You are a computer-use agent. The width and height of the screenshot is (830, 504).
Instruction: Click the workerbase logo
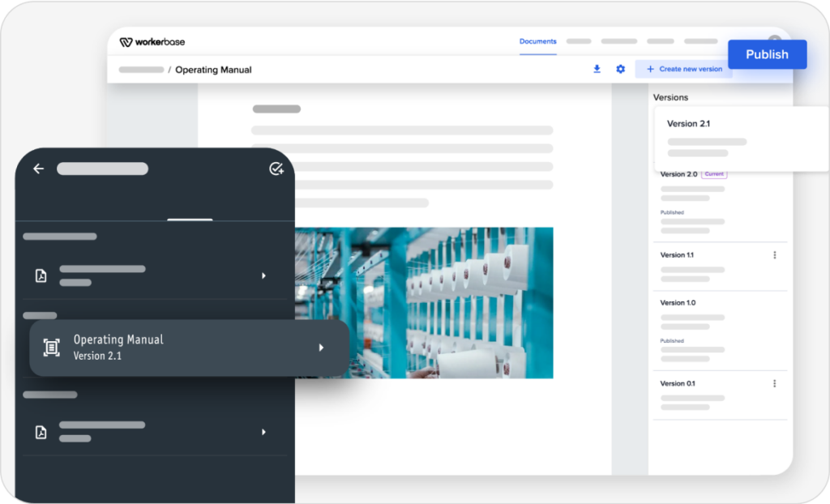coord(153,41)
